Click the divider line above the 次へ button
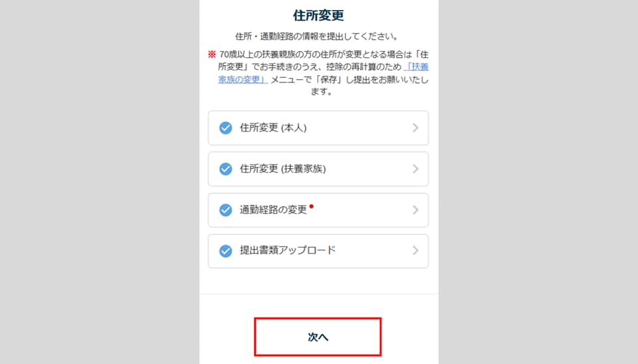The height and width of the screenshot is (364, 638). pyautogui.click(x=318, y=294)
